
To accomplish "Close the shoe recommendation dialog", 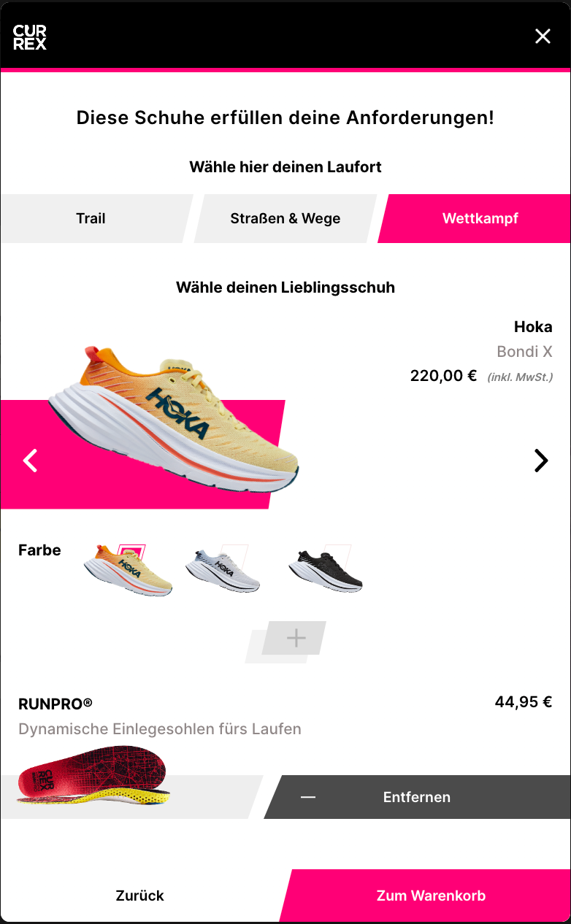I will click(543, 36).
